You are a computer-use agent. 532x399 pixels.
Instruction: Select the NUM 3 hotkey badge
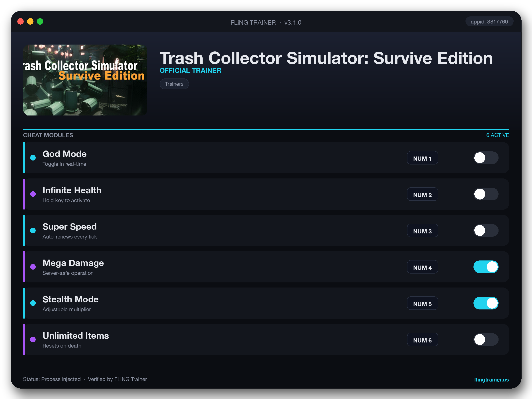pyautogui.click(x=422, y=230)
